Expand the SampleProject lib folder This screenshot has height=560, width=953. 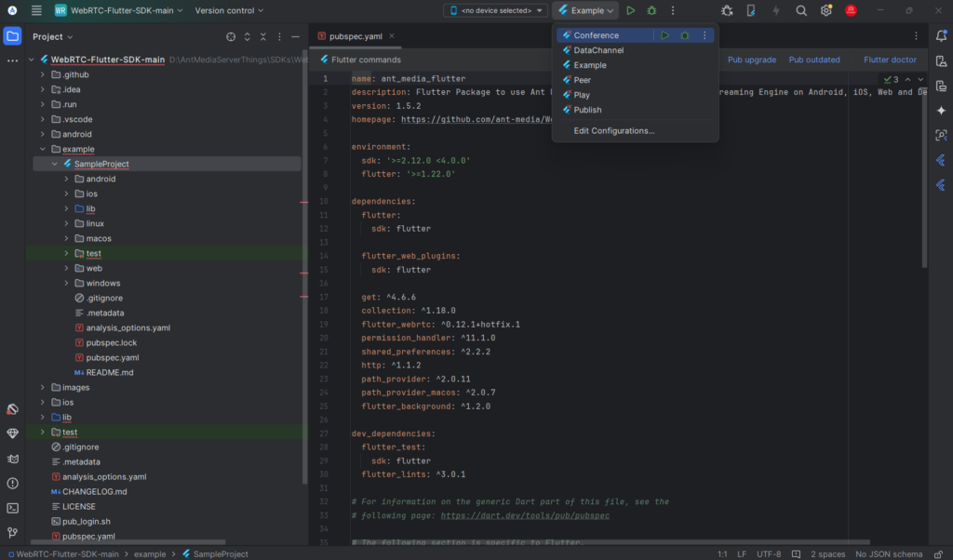(x=66, y=208)
